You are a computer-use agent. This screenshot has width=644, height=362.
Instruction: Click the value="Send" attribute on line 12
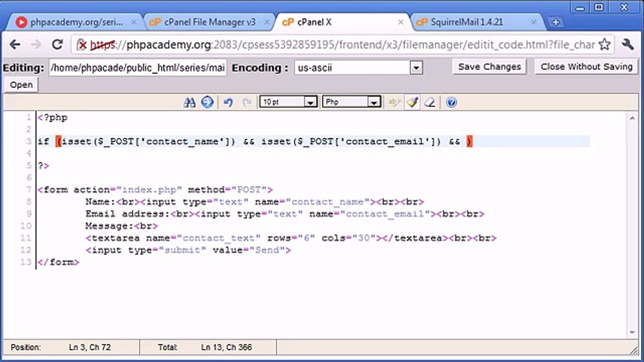[x=249, y=250]
